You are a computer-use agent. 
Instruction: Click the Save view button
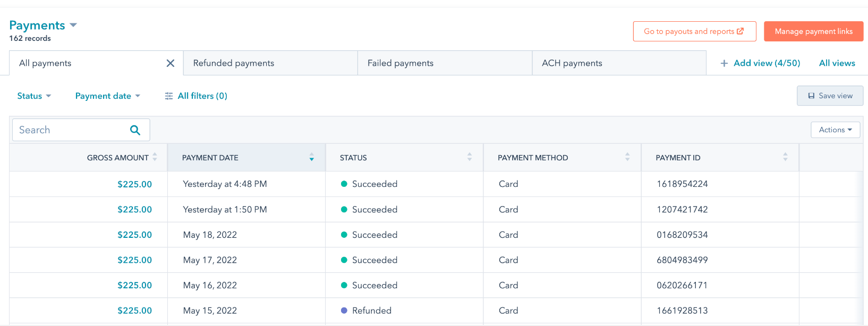[x=830, y=96]
